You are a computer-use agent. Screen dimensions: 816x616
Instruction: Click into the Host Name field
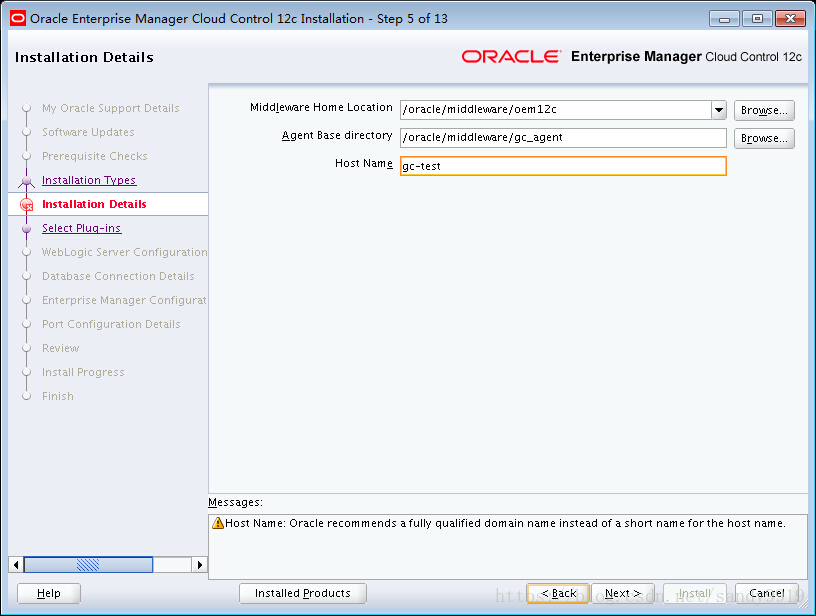point(563,166)
